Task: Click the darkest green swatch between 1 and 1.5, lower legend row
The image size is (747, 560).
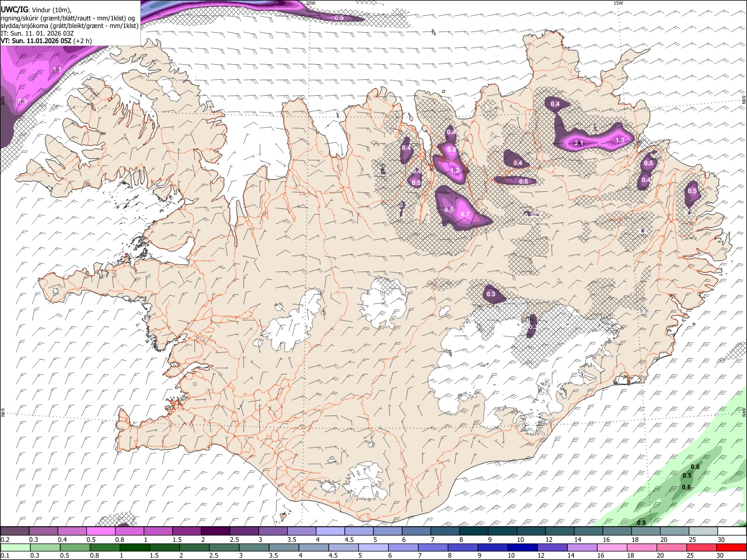Action: point(135,547)
